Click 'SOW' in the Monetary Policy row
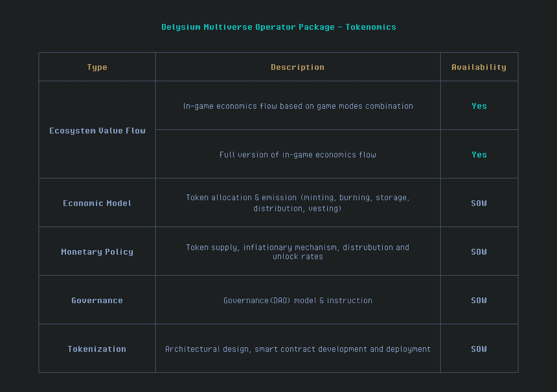The image size is (557, 392). pyautogui.click(x=479, y=252)
